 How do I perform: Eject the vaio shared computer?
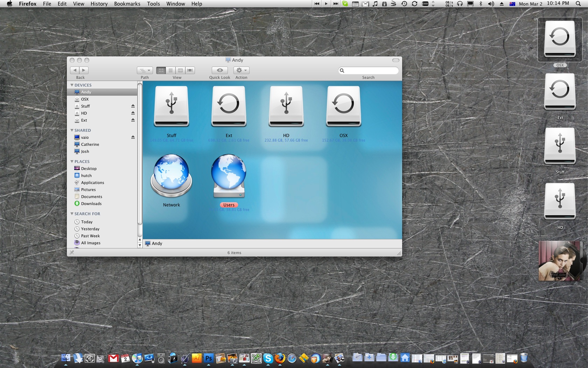coord(133,137)
